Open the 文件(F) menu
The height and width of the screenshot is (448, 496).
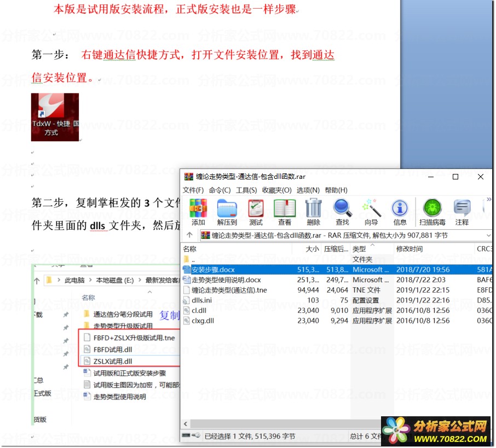pyautogui.click(x=193, y=190)
